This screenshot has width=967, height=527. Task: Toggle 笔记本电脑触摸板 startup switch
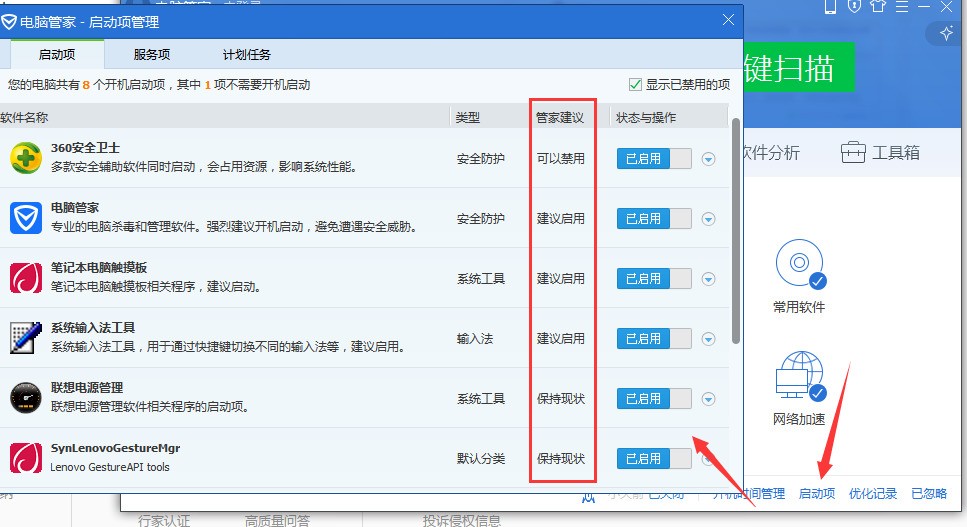(654, 279)
